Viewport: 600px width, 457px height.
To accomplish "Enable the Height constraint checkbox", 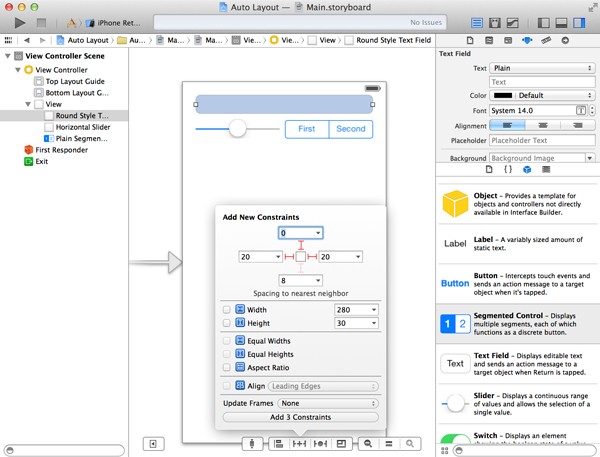I will pos(227,323).
